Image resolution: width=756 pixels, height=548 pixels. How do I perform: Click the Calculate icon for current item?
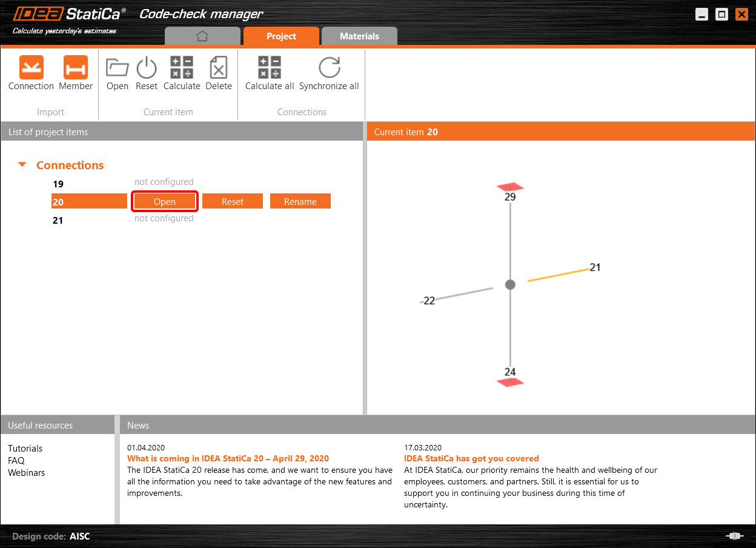pyautogui.click(x=182, y=67)
